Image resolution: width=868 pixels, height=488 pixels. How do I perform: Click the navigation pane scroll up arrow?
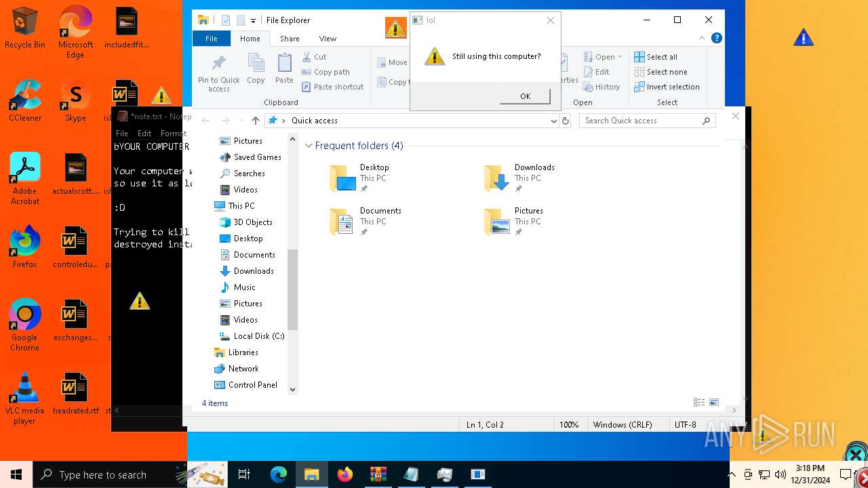pos(293,139)
